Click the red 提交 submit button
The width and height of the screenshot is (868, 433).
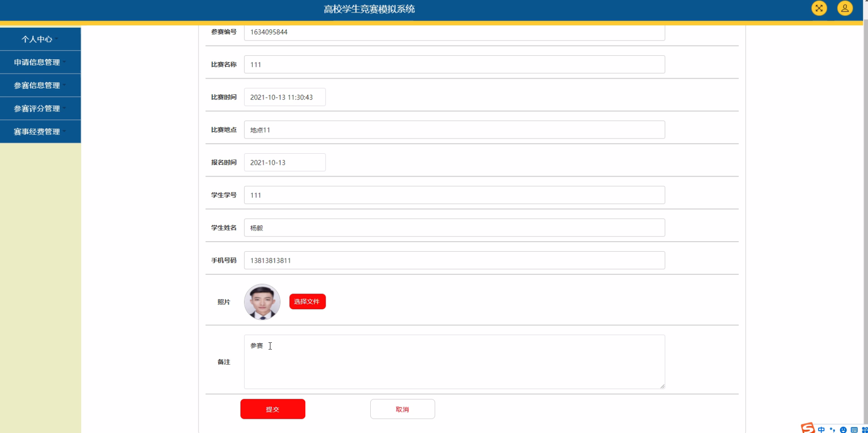click(273, 409)
